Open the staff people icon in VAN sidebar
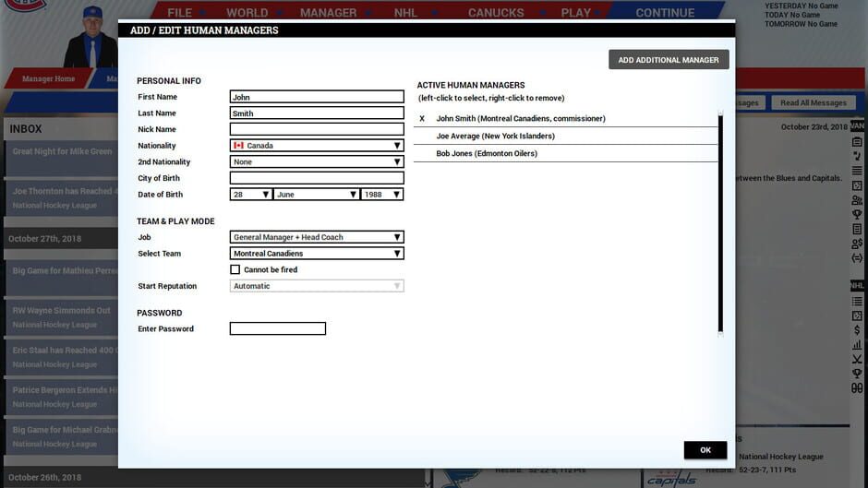This screenshot has height=488, width=868. [x=857, y=200]
